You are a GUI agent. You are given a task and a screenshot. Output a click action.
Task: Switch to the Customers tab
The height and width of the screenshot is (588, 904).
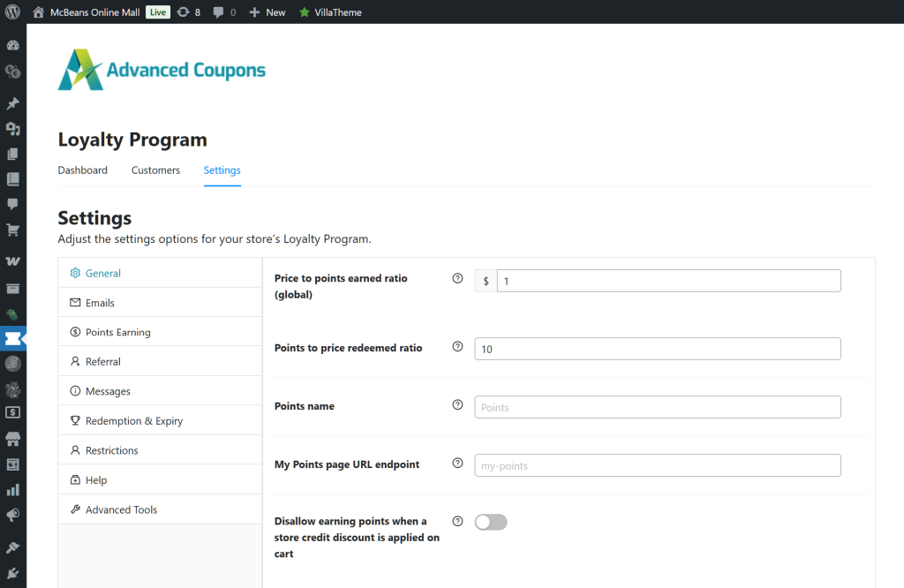click(x=155, y=170)
